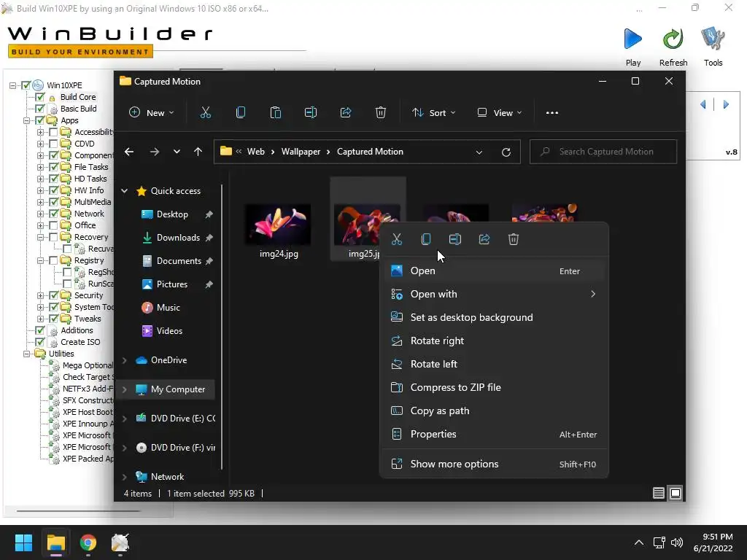Click Delete trash icon in Explorer toolbar
This screenshot has width=747, height=560.
(380, 113)
